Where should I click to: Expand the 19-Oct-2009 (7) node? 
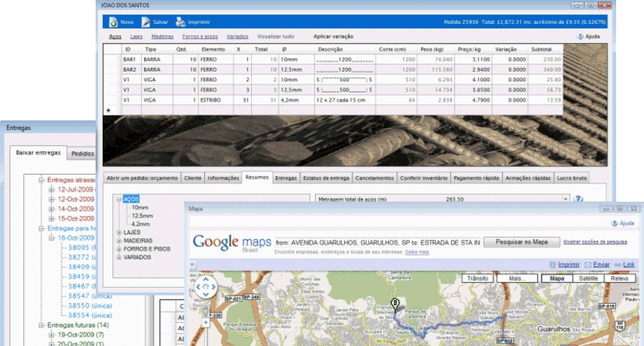[51, 335]
